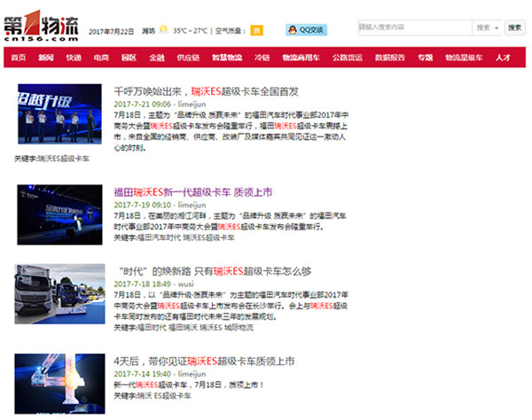
Task: Click city name 潍坊 in weather bar
Action: (x=148, y=31)
